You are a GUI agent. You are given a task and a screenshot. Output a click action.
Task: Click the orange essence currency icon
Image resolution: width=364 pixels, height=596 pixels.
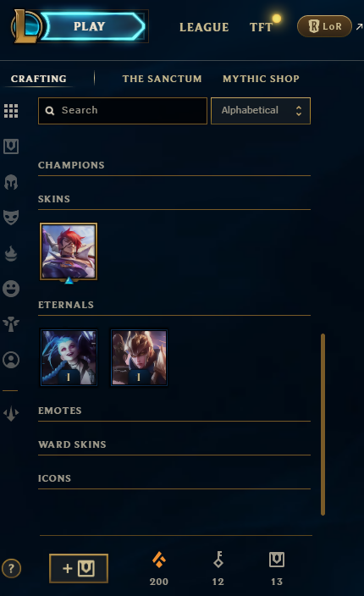(x=159, y=560)
